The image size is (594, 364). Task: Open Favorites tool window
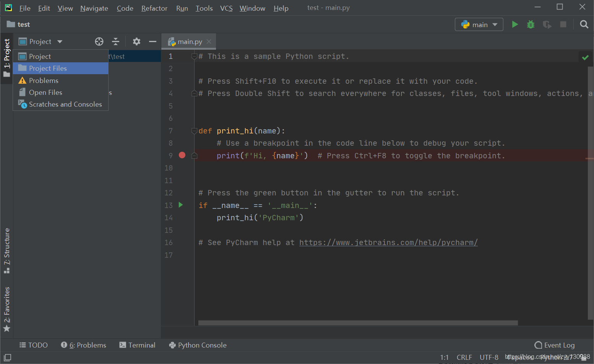point(7,309)
